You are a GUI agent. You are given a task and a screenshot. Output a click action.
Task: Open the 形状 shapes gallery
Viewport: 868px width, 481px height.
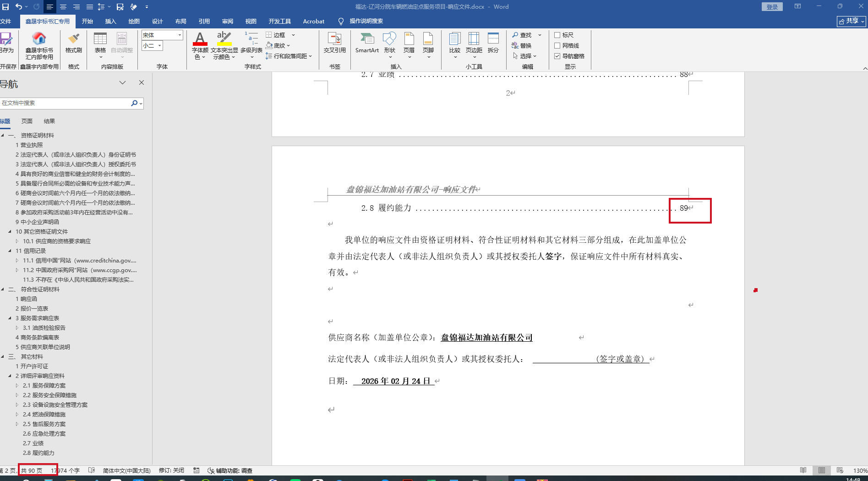coord(389,45)
